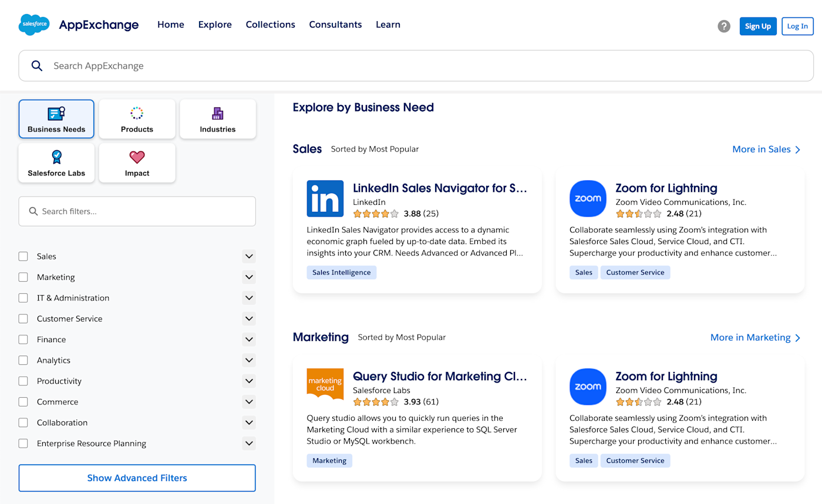Screen dimensions: 822x504
Task: Check the Commerce filter checkbox
Action: click(x=23, y=402)
